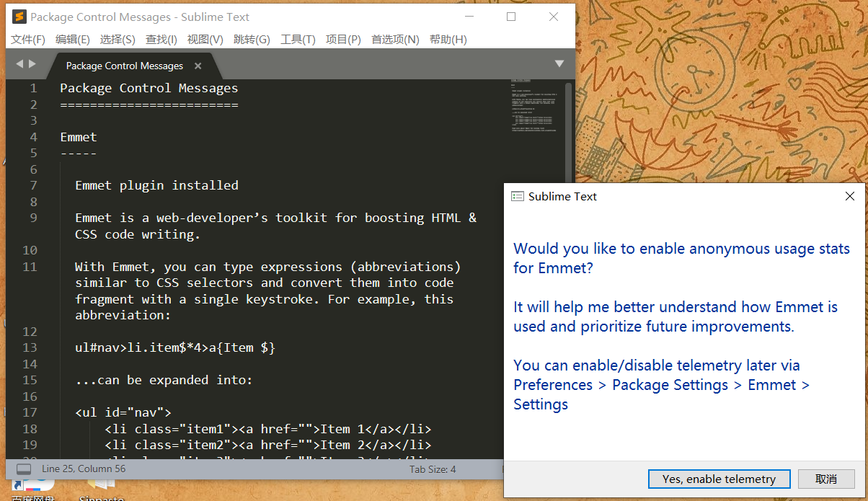Screen dimensions: 868x501
Task: Open Tab Size: 4 indentation menu
Action: 433,469
